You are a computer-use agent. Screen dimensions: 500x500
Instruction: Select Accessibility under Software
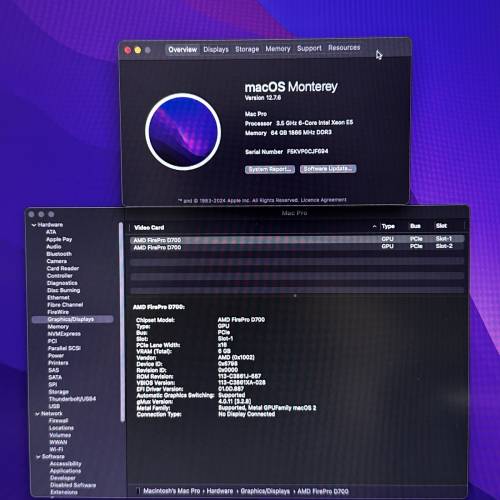(x=66, y=464)
